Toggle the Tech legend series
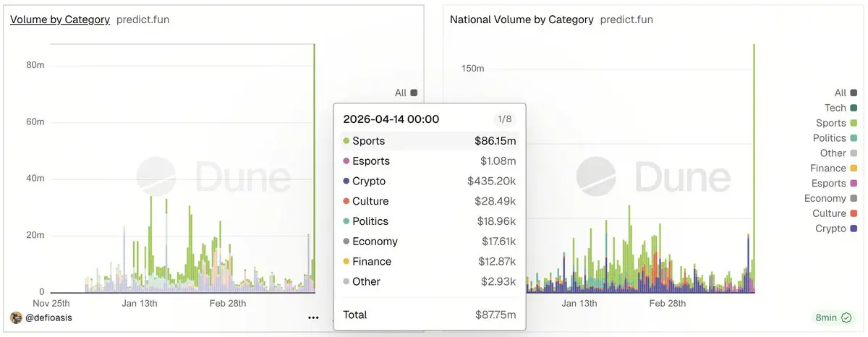 click(x=841, y=108)
